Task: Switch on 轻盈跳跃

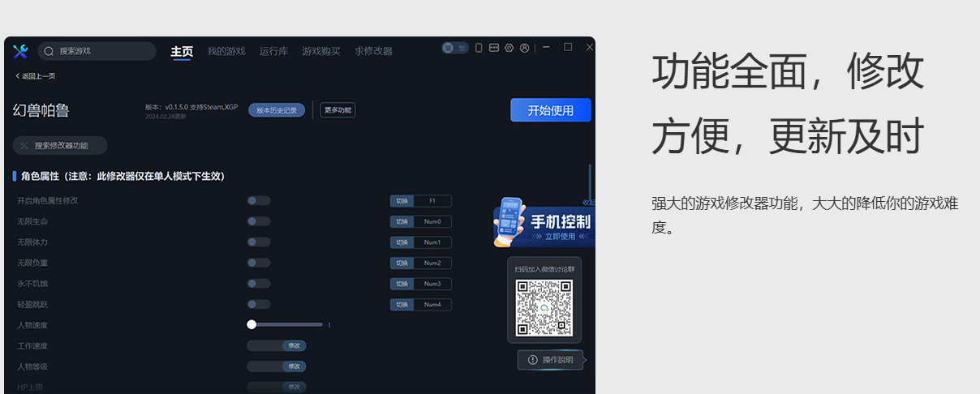Action: tap(259, 304)
